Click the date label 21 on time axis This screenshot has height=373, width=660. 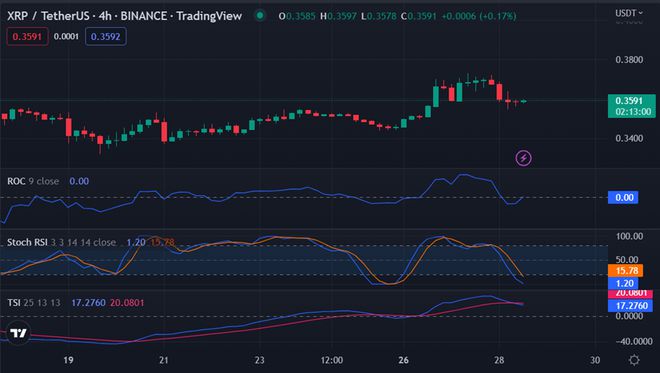(x=164, y=360)
